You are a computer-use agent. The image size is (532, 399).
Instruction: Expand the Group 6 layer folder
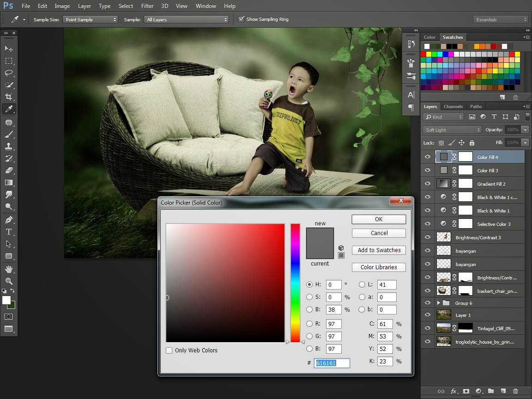pyautogui.click(x=438, y=303)
